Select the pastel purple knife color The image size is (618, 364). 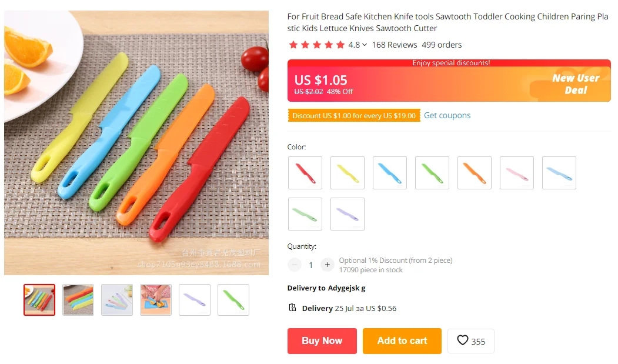tap(348, 214)
